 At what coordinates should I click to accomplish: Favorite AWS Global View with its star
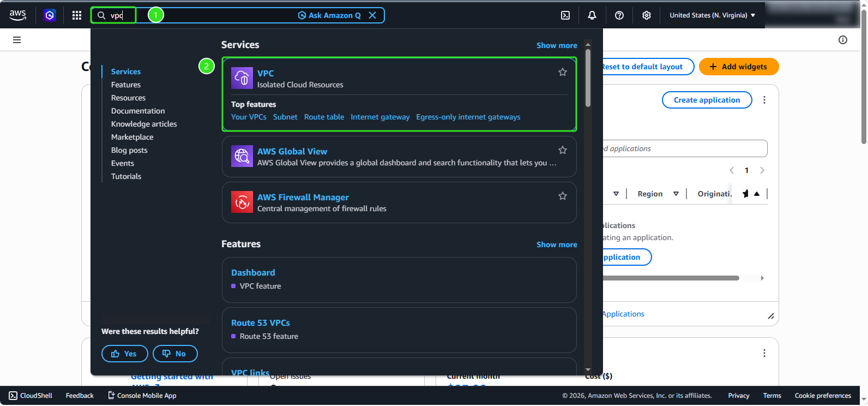563,150
